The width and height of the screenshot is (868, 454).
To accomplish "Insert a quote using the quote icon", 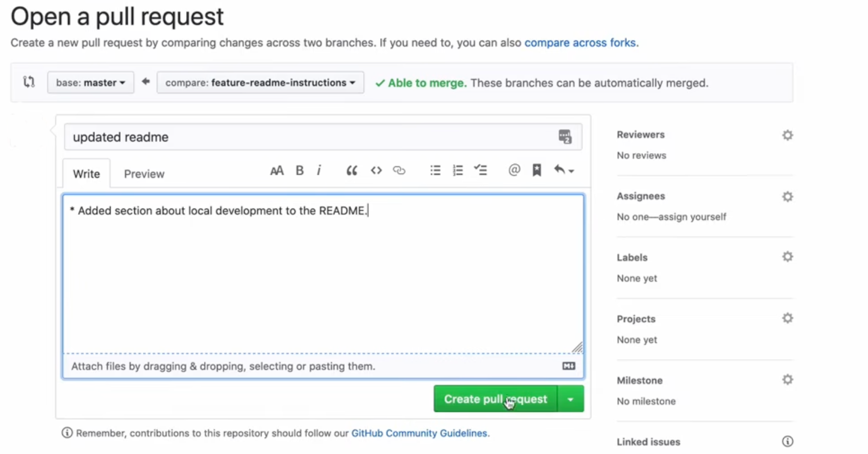I will 352,171.
